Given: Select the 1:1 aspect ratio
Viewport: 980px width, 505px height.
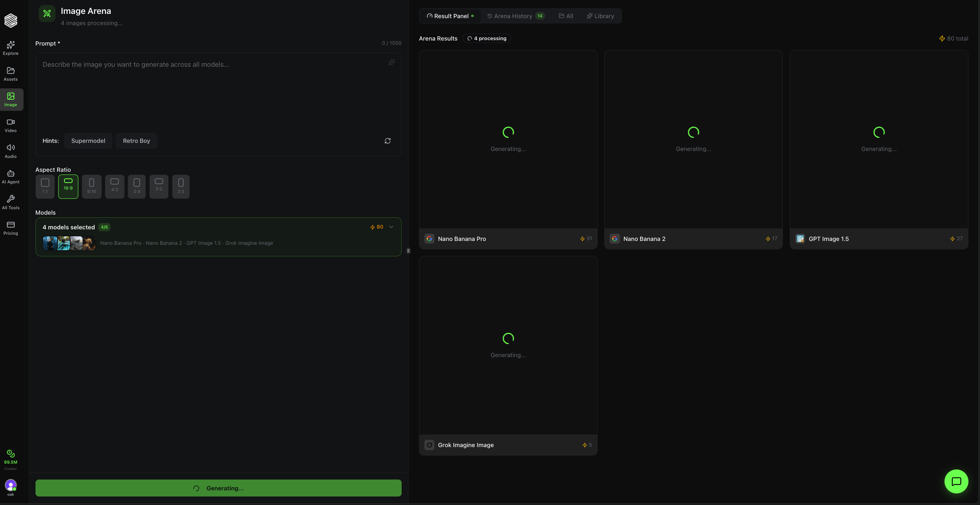Looking at the screenshot, I should click(45, 186).
